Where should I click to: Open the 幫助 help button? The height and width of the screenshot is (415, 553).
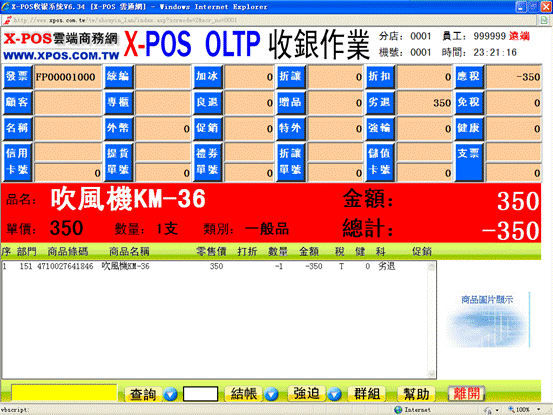tap(417, 393)
